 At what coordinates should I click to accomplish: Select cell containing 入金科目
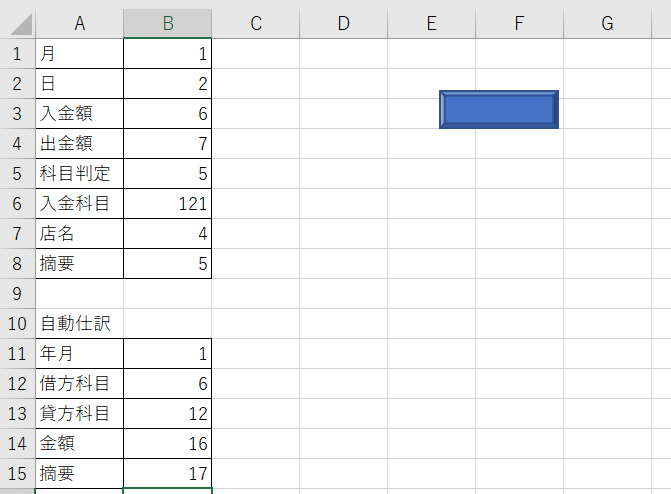point(79,204)
